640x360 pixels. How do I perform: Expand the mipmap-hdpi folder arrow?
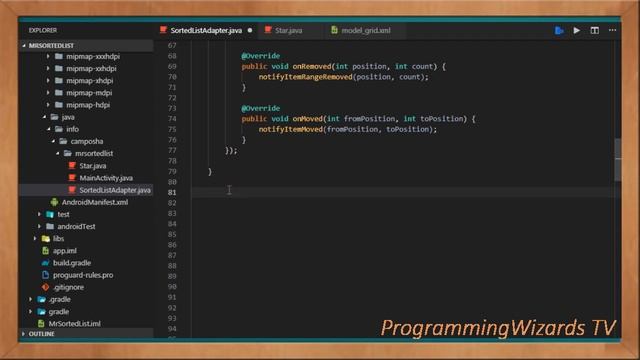click(48, 105)
